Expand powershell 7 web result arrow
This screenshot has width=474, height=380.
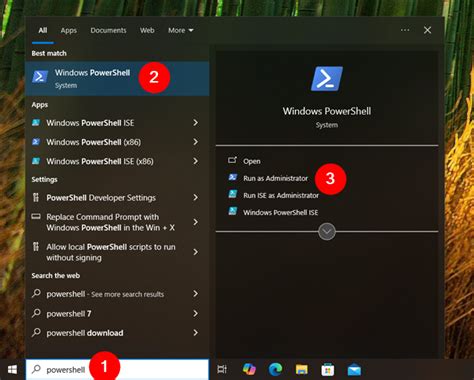pos(196,313)
